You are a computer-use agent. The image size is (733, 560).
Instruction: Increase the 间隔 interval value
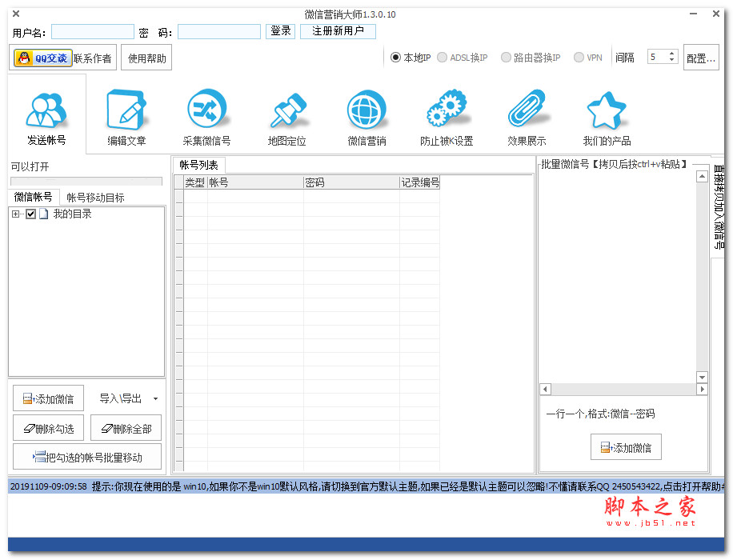click(671, 54)
